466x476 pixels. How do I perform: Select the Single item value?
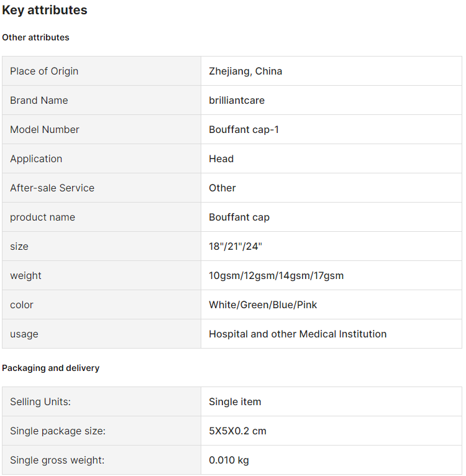coord(235,401)
